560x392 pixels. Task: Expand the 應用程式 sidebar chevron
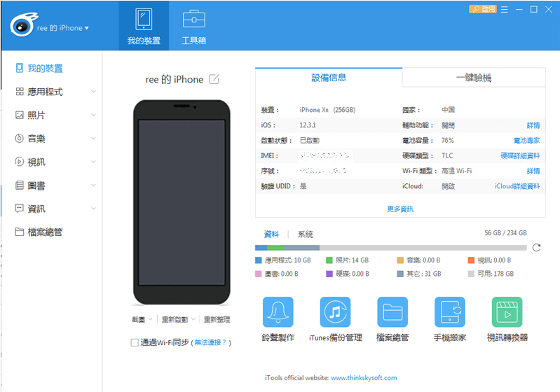tap(93, 92)
